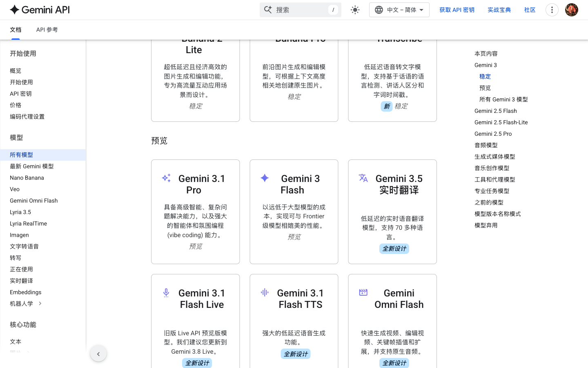Collapse the left sidebar with chevron button
588x368 pixels.
coord(98,354)
